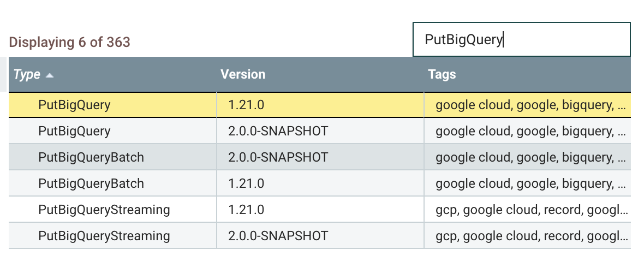Click the Tags column header
The image size is (644, 273).
click(x=527, y=74)
